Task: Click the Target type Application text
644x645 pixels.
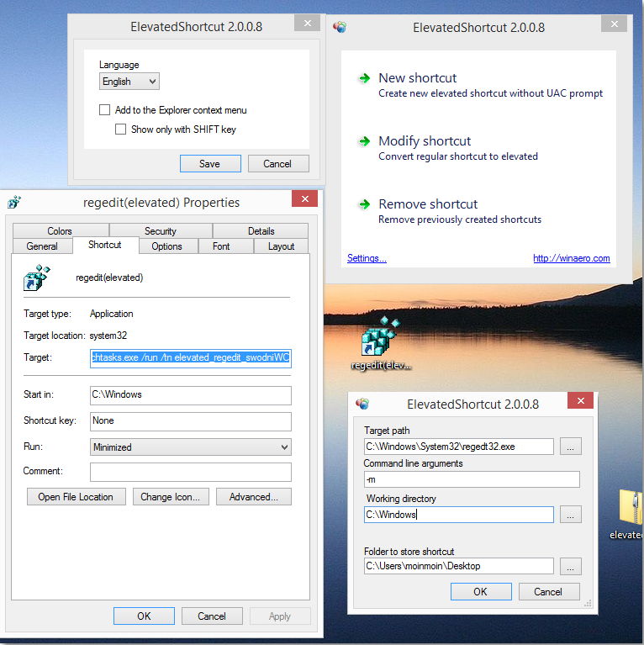Action: click(112, 314)
